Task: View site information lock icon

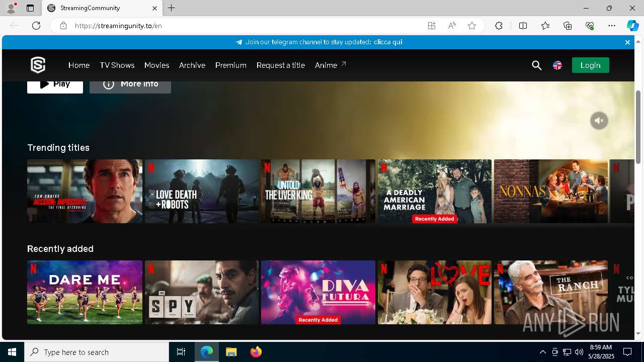Action: click(x=63, y=26)
